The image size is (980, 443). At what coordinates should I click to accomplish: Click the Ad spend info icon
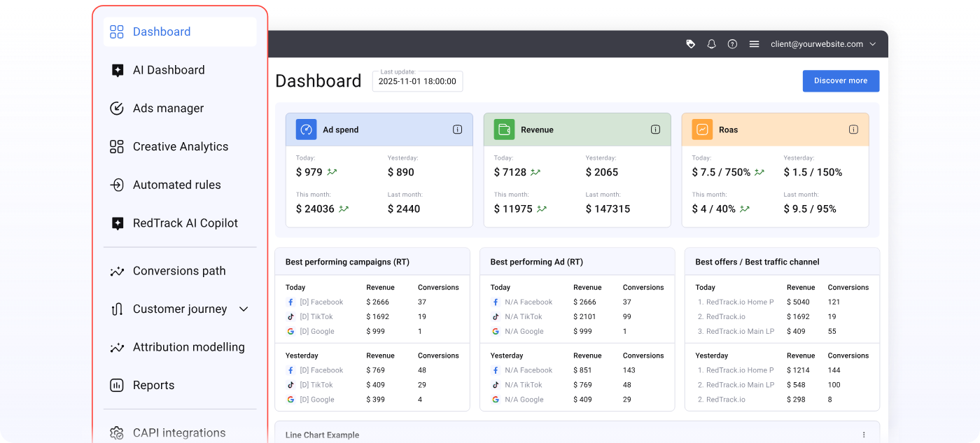pyautogui.click(x=457, y=129)
